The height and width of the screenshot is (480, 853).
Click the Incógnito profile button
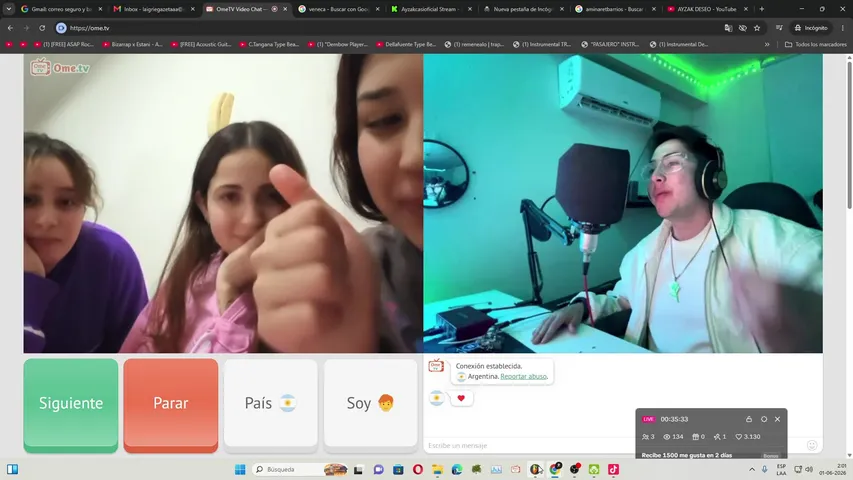(x=811, y=28)
